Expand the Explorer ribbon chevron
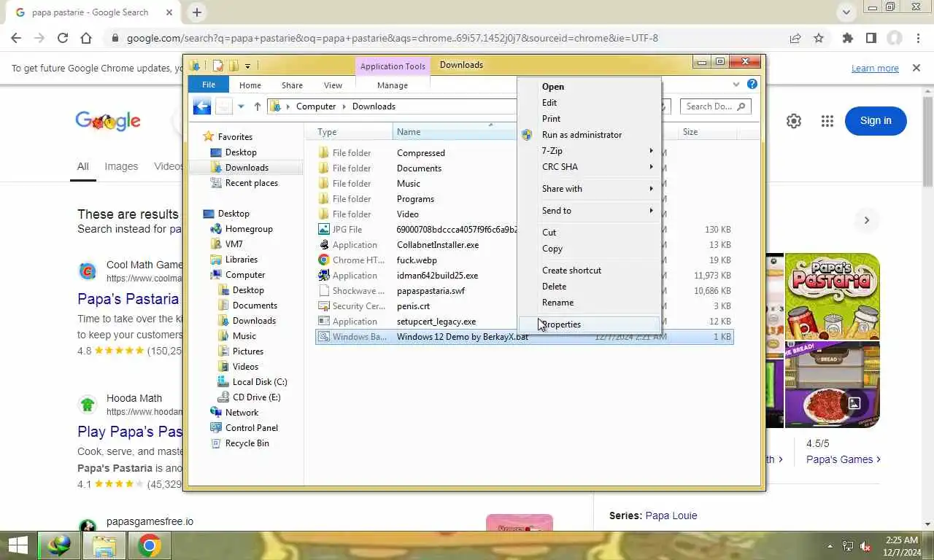Image resolution: width=934 pixels, height=560 pixels. 736,85
